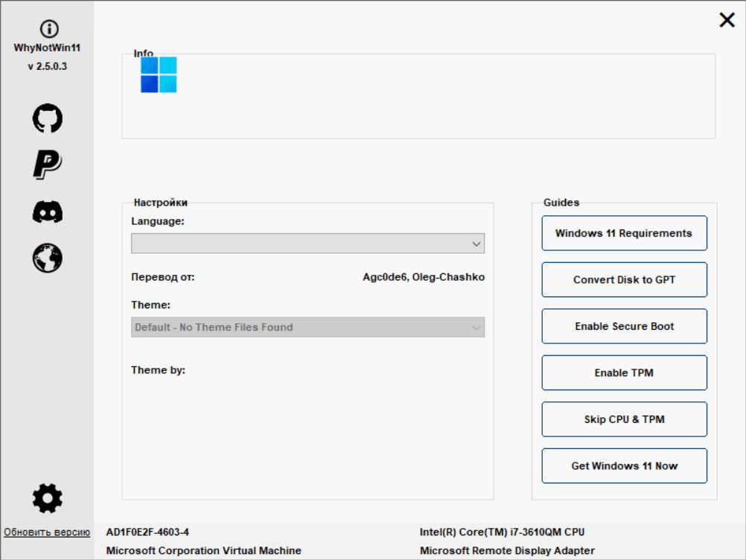Click the AD1F0E2F-4603-4 identifier
This screenshot has width=746, height=560.
coord(147,532)
